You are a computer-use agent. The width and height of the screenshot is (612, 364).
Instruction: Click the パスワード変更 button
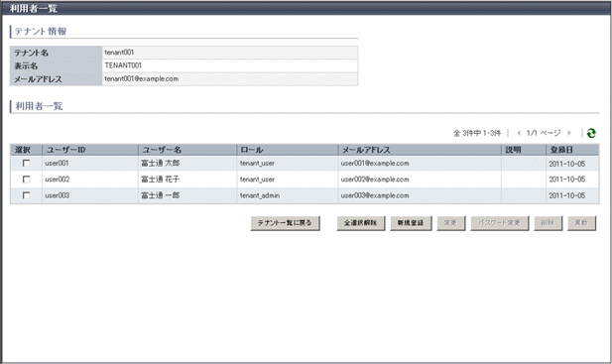pyautogui.click(x=499, y=223)
